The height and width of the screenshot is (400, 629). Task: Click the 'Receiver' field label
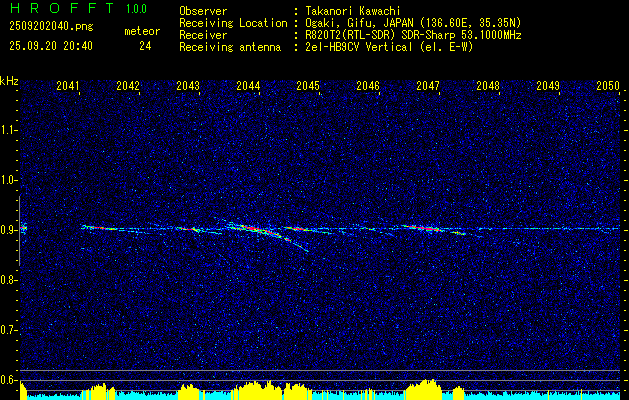(203, 35)
